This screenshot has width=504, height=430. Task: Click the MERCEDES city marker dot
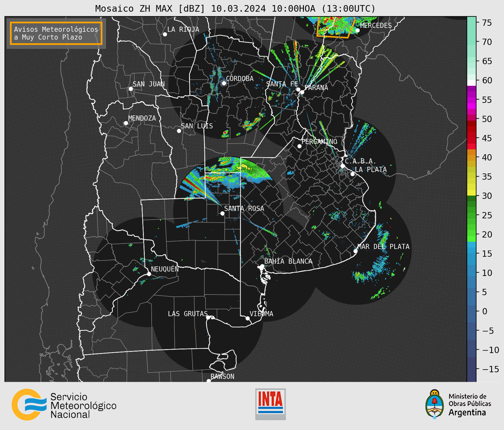[x=358, y=30]
